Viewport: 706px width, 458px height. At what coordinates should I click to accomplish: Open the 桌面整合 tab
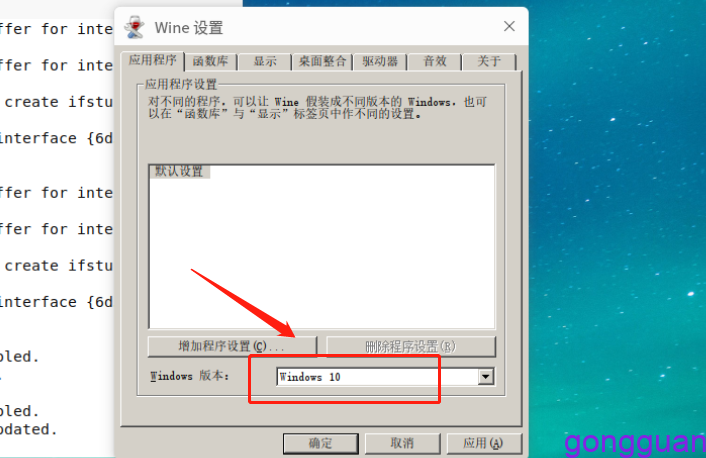coord(322,61)
